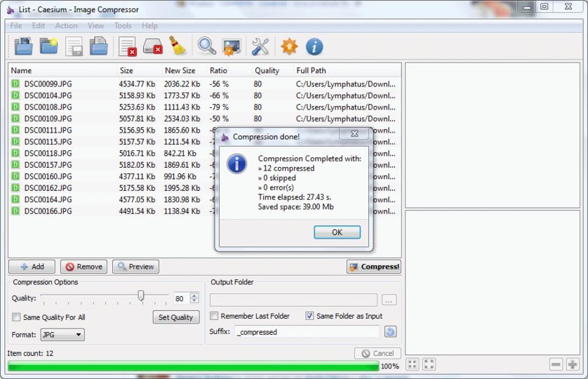This screenshot has width=588, height=379.
Task: Click the green progress bar
Action: (x=194, y=366)
